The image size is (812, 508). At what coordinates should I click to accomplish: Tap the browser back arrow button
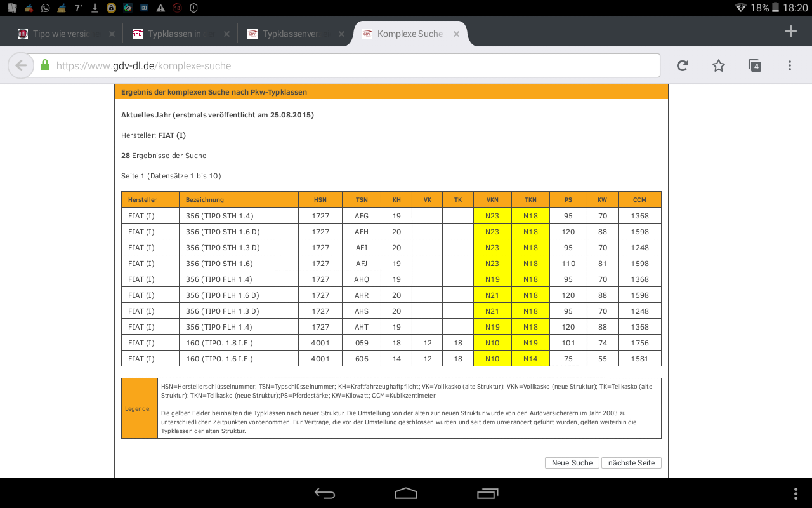pos(21,65)
